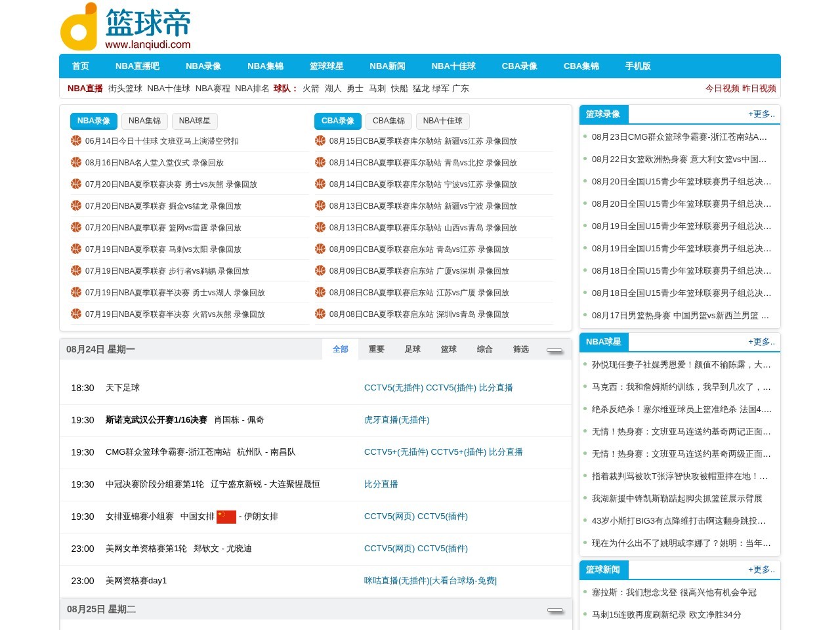Open 马克西：我和詹姆斯约训练 article
Screen dimensions: 840x630
681,387
